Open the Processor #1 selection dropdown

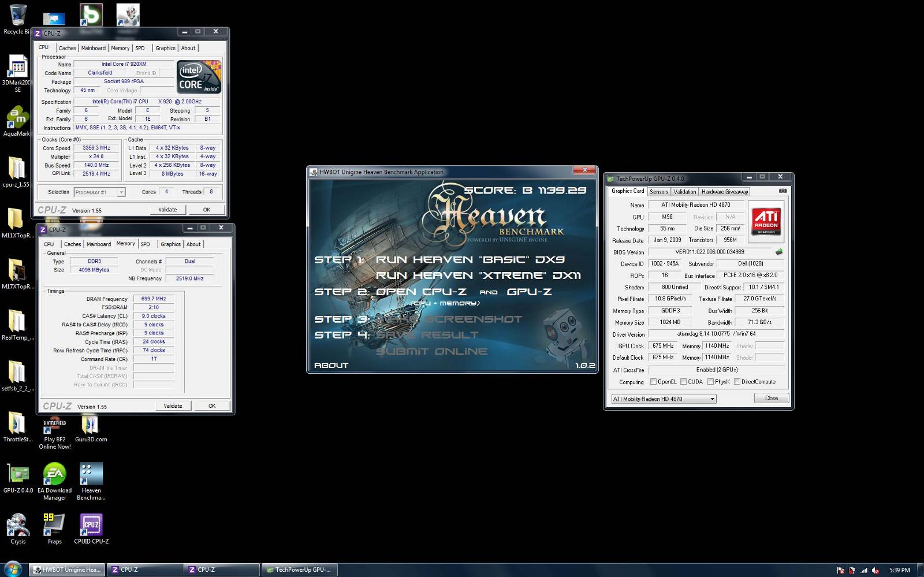tap(99, 192)
